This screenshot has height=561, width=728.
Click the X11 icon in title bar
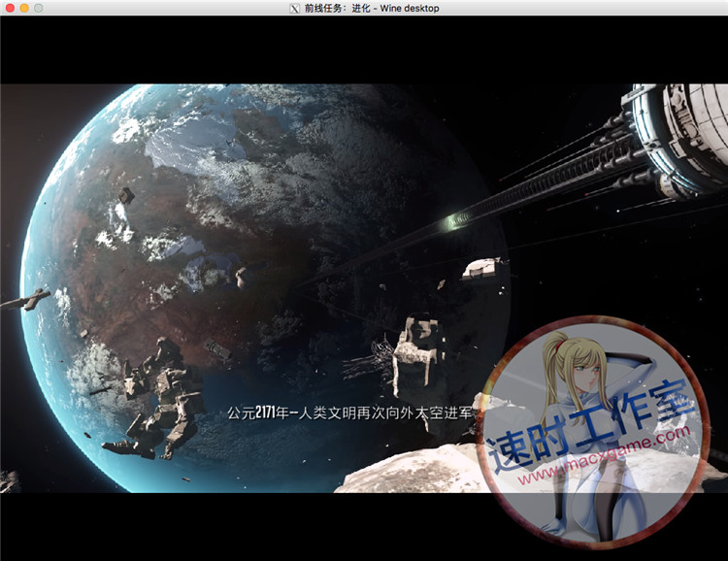tap(294, 9)
